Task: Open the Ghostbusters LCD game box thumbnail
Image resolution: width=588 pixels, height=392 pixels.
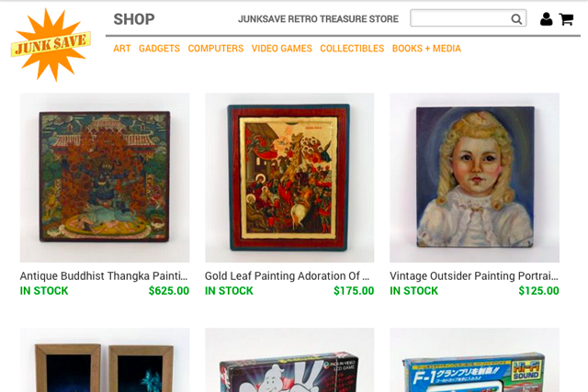Action: click(x=289, y=360)
